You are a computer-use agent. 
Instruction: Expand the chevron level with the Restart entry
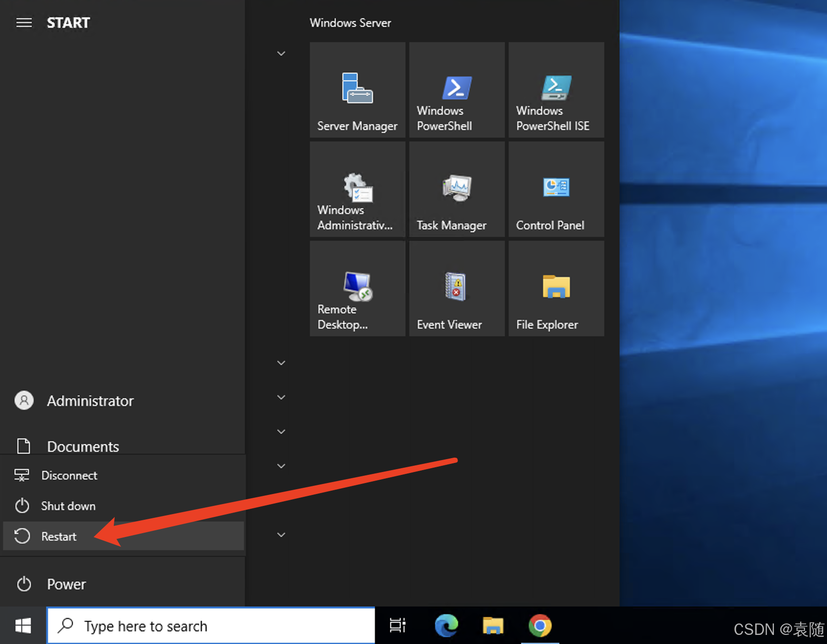pos(281,535)
